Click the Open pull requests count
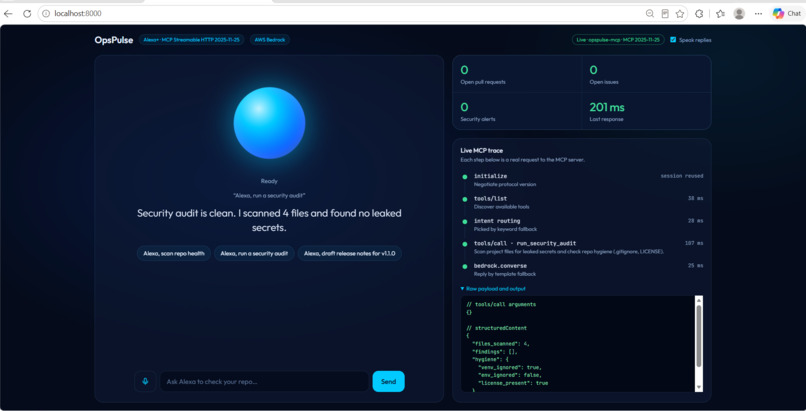The width and height of the screenshot is (806, 411). 464,70
